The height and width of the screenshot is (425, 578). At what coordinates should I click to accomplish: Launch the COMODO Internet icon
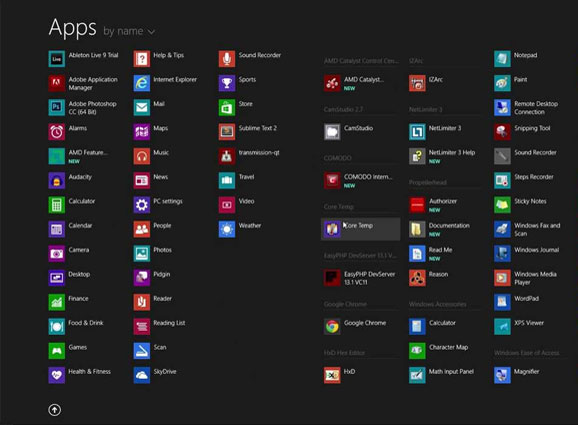tap(332, 181)
